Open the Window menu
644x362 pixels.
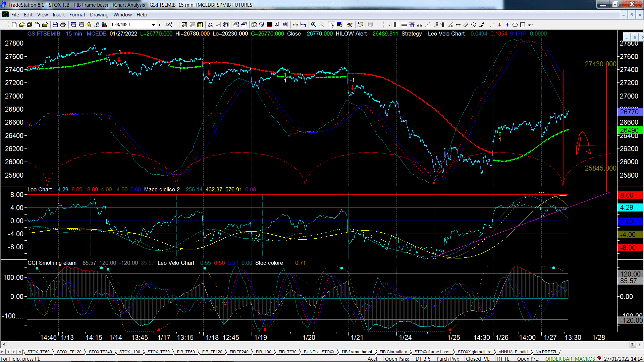122,15
